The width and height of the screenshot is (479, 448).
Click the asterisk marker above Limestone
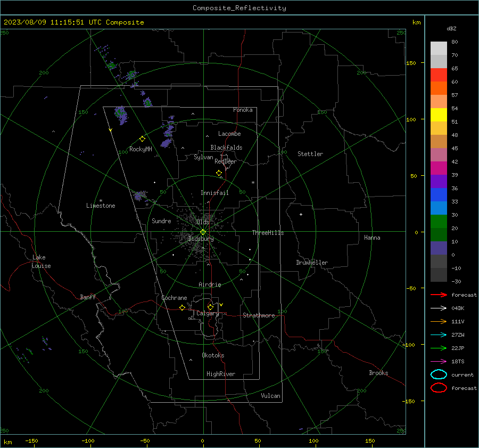[x=101, y=201]
